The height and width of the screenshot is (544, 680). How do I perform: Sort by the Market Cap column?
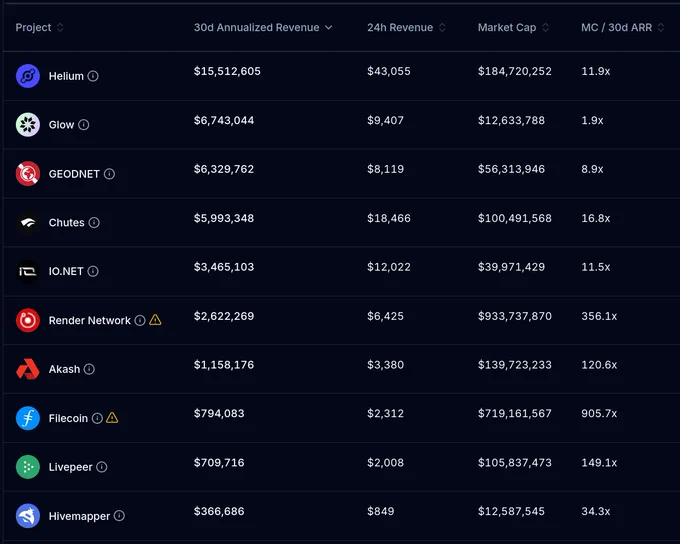click(x=513, y=27)
